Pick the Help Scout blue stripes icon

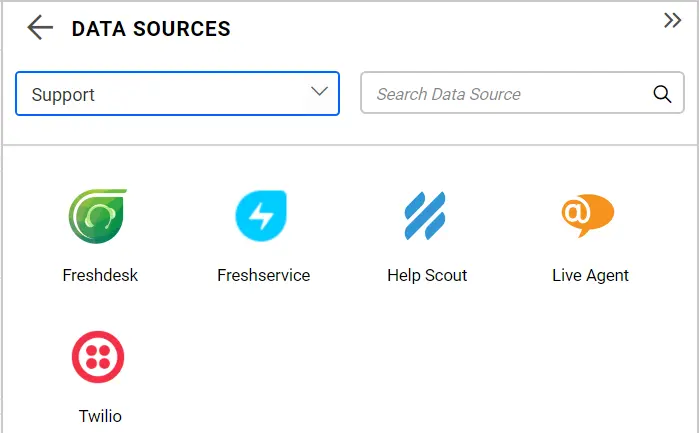tap(427, 217)
